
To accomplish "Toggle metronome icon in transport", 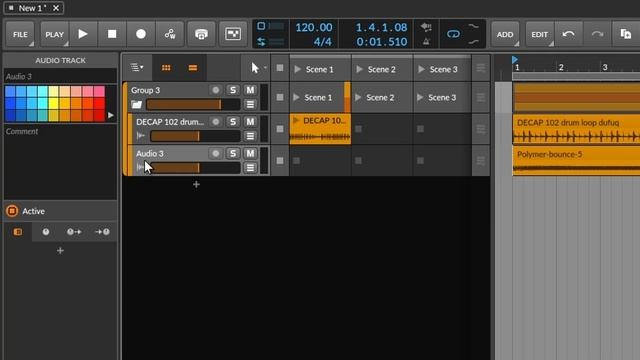I will tap(426, 41).
